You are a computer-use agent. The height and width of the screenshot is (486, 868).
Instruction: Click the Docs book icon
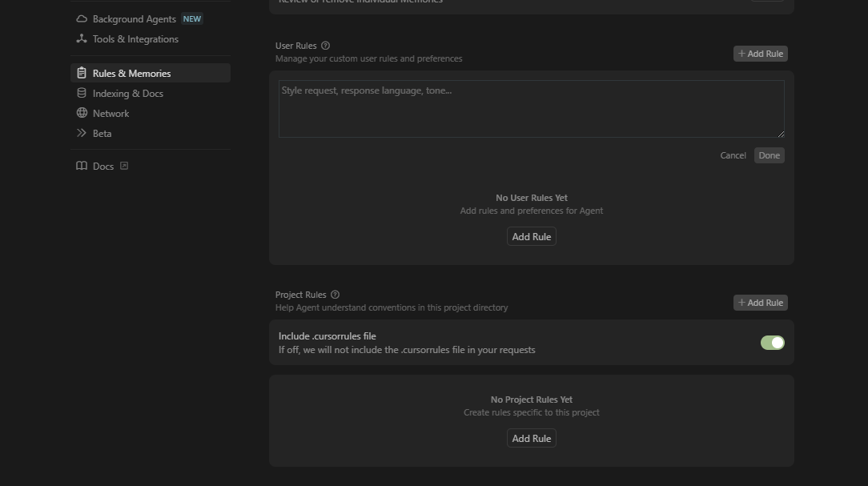tap(82, 167)
